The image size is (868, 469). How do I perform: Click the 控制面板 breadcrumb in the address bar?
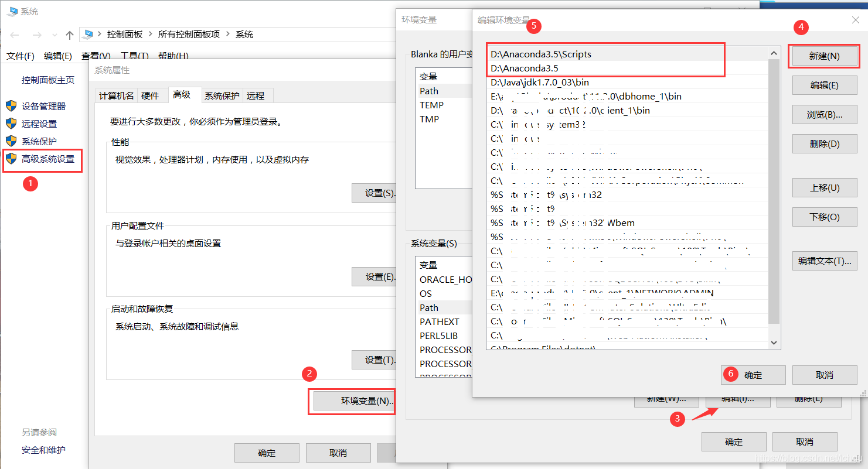tap(125, 35)
